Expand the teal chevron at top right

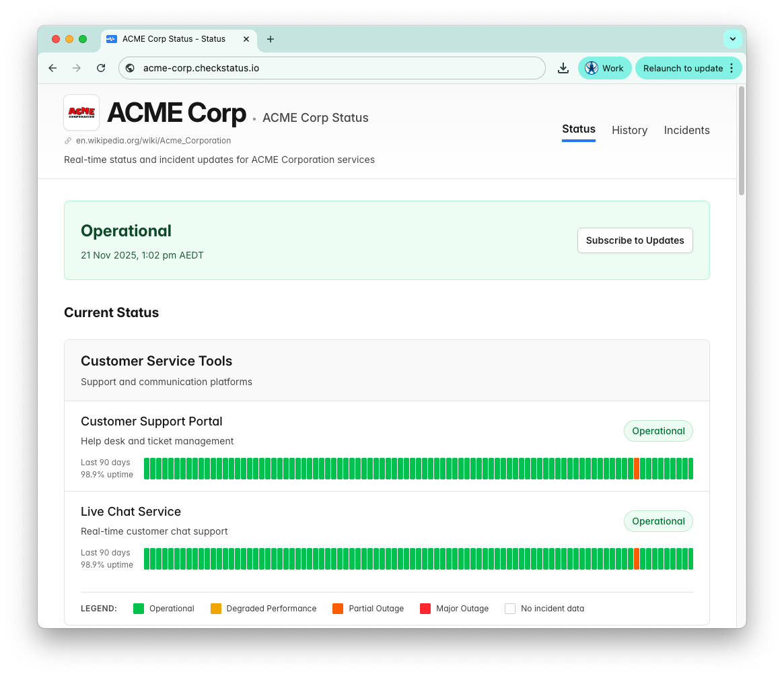733,39
